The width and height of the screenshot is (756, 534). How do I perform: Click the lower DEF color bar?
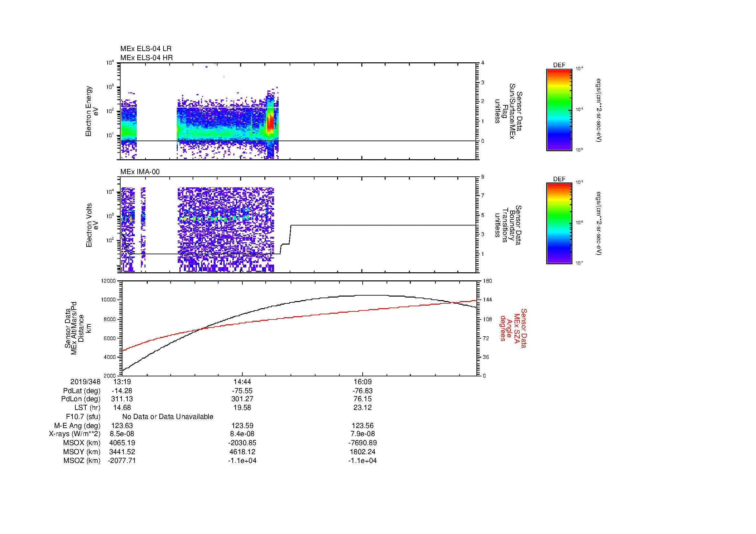(559, 224)
